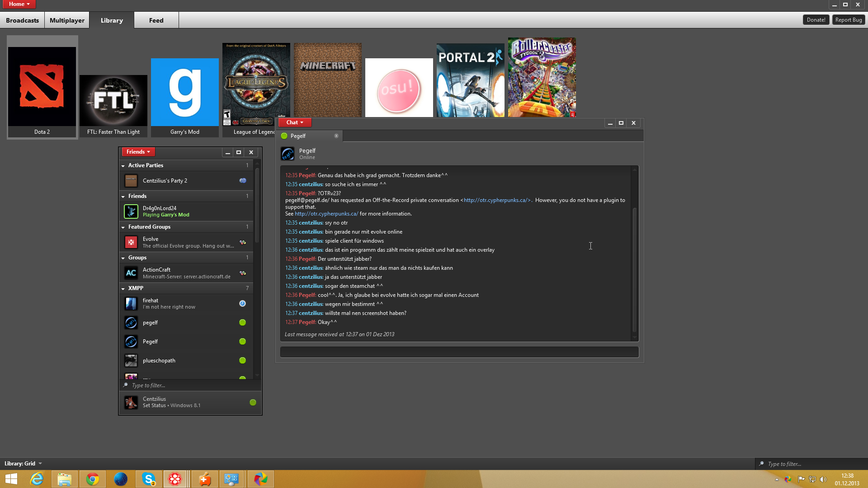Open Evolve client from Windows taskbar

pos(175,479)
